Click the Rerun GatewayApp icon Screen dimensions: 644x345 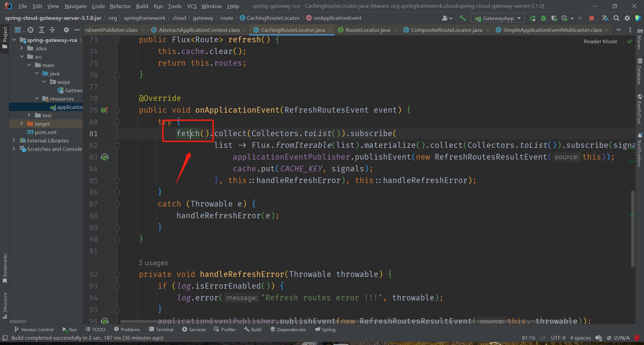533,18
